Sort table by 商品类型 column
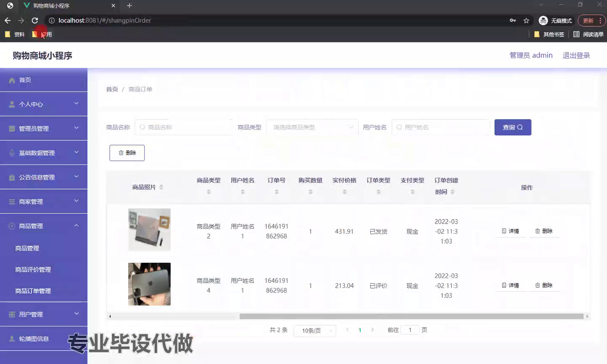Viewport: 607px width, 364px height. click(209, 192)
